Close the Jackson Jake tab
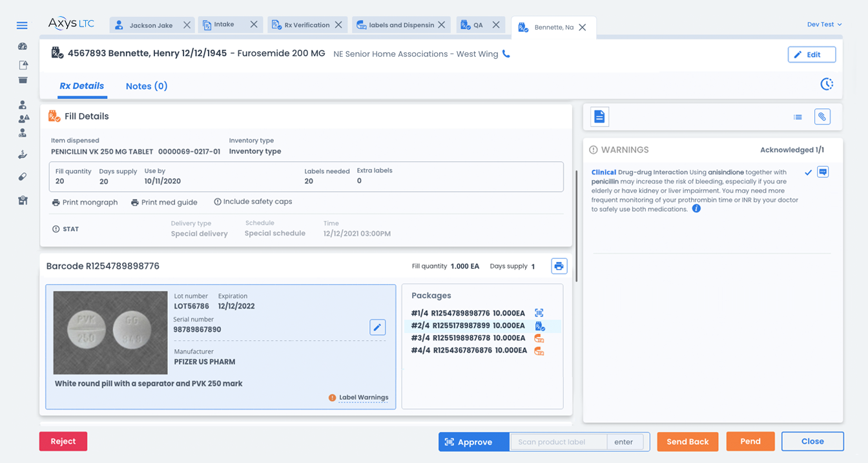Viewport: 868px width, 463px height. coord(187,25)
